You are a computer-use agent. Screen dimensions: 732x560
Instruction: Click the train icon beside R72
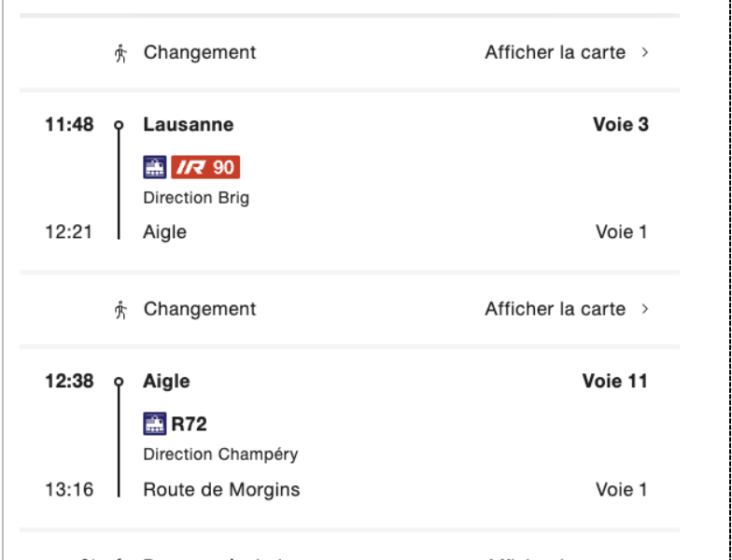click(155, 424)
